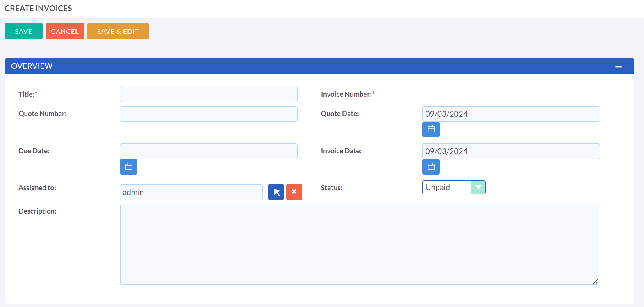Focus the Invoice Date text field
The height and width of the screenshot is (307, 644).
[x=510, y=151]
